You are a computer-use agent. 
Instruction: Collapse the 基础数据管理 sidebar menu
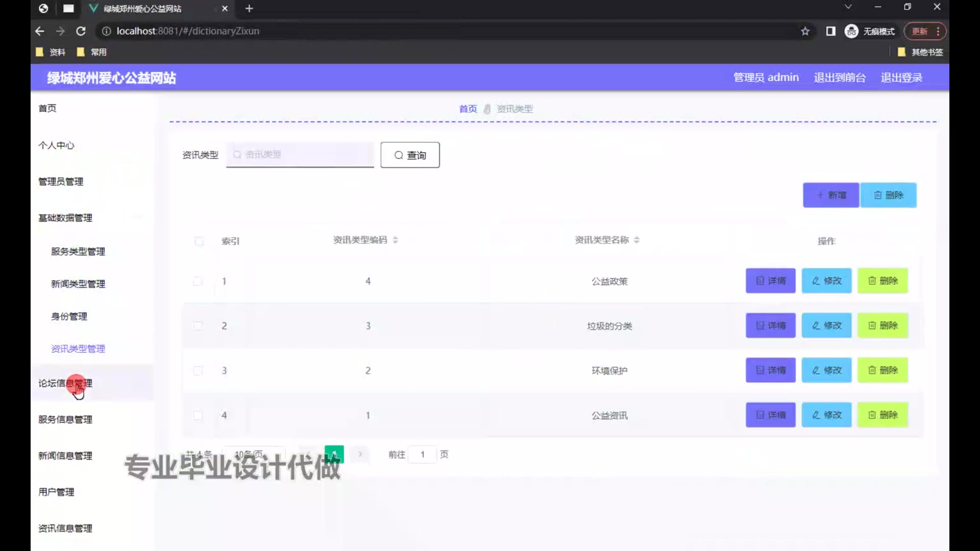pyautogui.click(x=65, y=218)
